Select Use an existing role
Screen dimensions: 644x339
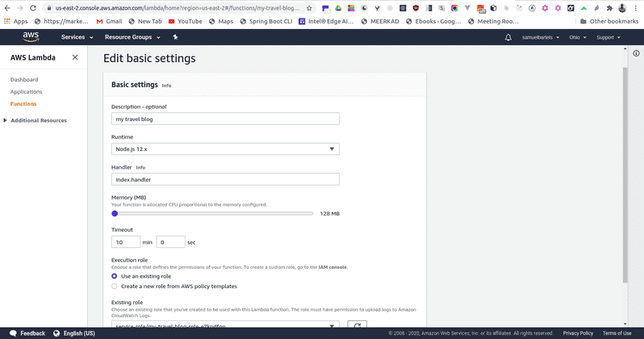pos(114,276)
